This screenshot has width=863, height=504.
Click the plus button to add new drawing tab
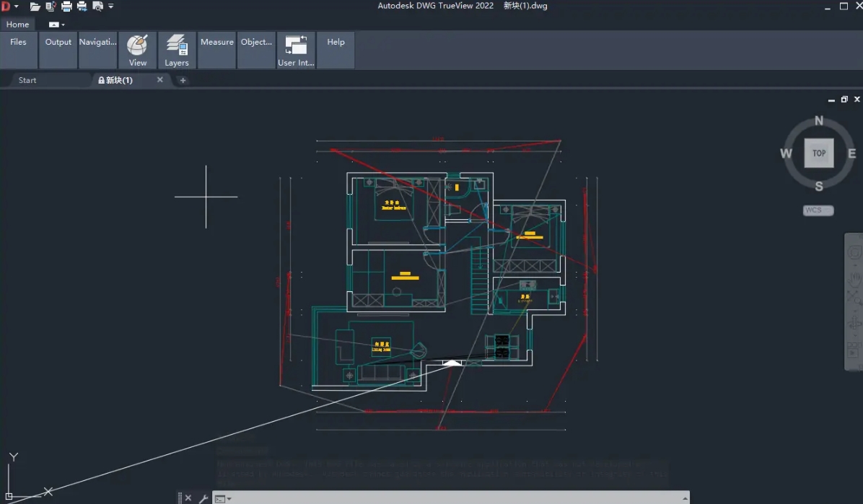click(183, 80)
